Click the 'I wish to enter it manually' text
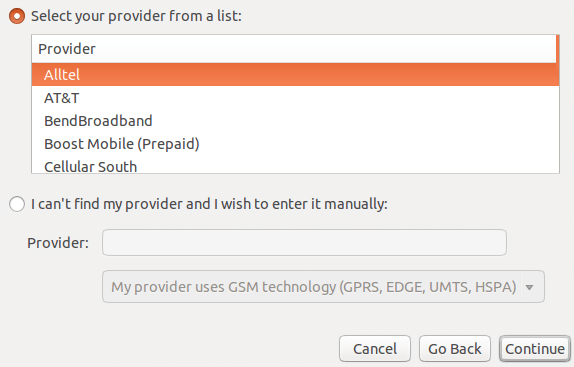This screenshot has width=574, height=367. tap(301, 204)
